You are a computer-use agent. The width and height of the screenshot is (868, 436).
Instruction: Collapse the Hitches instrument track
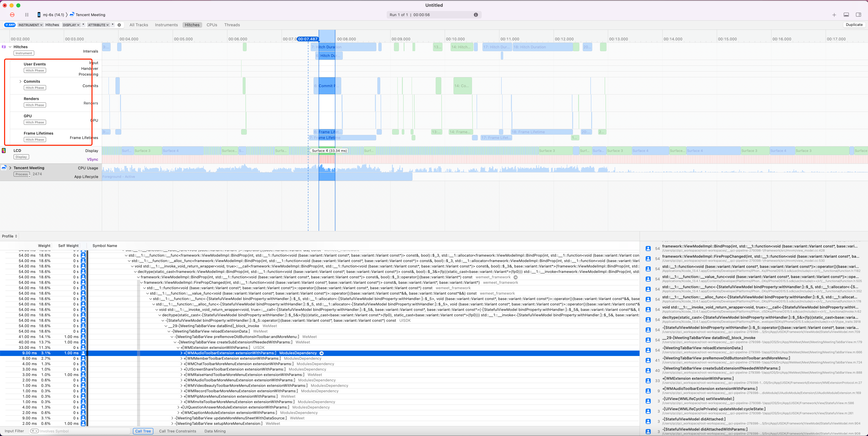pyautogui.click(x=10, y=47)
